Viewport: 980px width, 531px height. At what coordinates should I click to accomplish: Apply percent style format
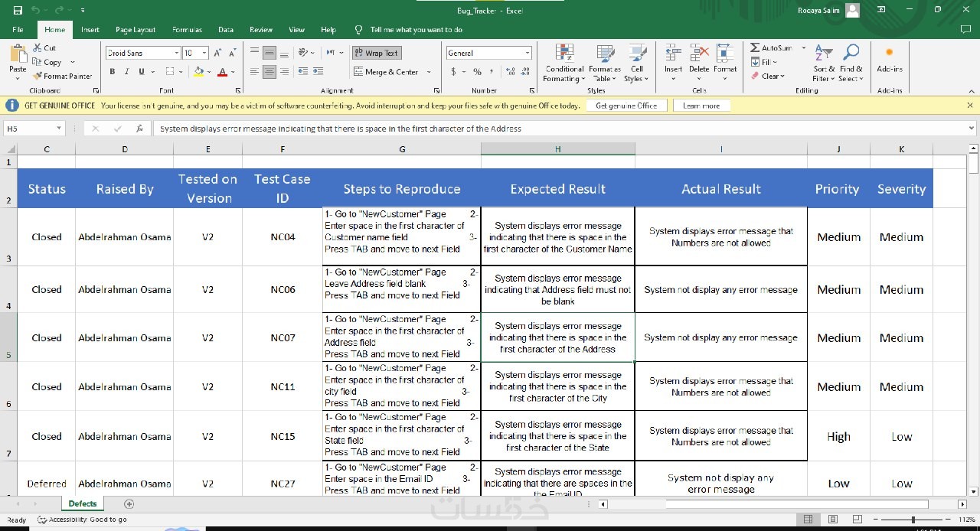click(477, 72)
